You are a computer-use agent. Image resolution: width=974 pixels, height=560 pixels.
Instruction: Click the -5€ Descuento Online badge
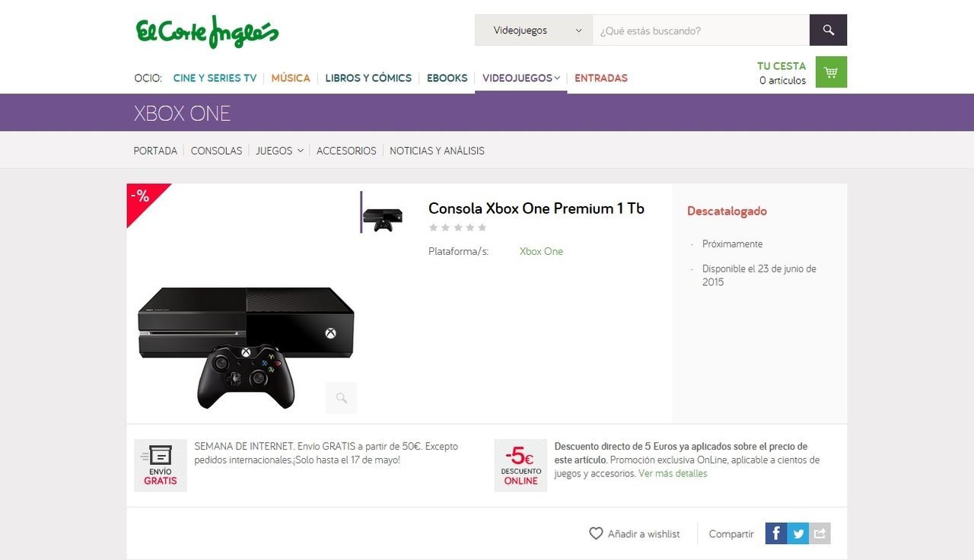520,465
